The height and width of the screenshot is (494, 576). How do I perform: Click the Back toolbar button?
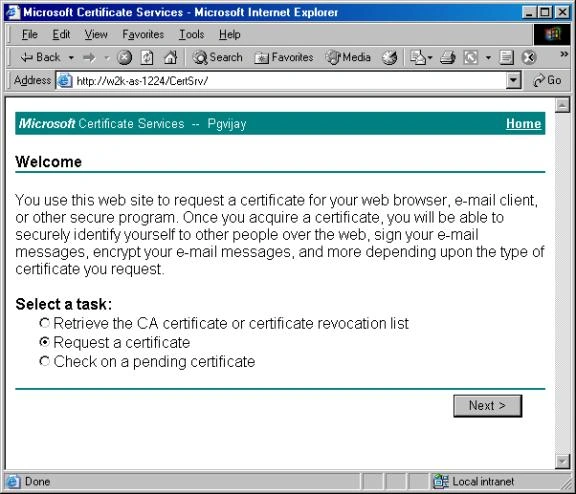coord(40,57)
